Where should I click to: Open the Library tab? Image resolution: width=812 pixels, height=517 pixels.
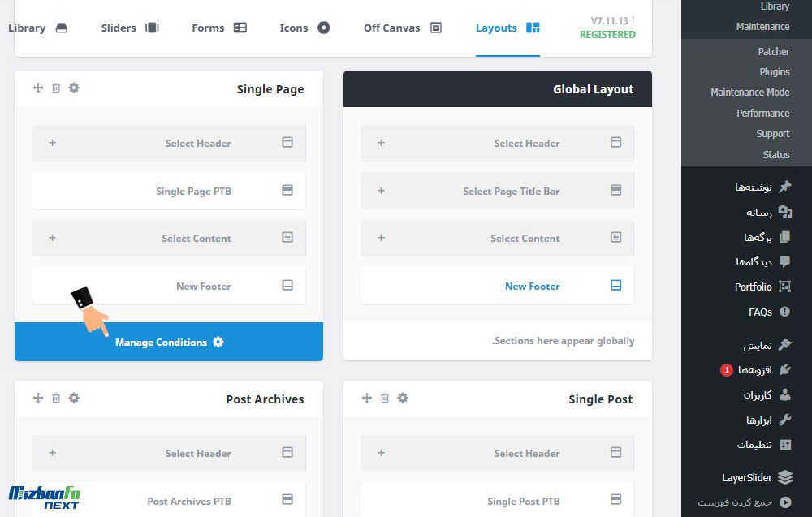point(38,28)
